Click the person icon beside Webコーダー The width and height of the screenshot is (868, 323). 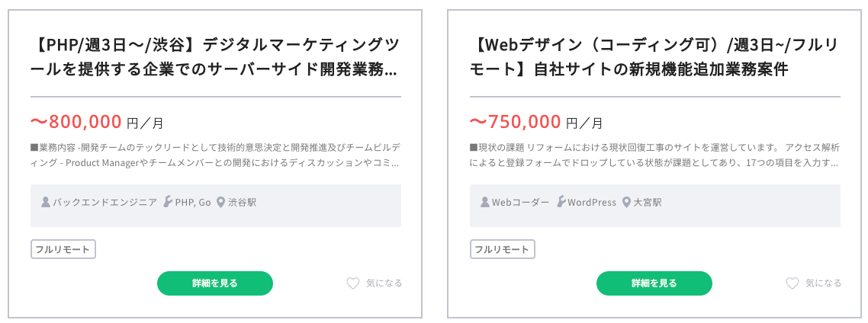click(485, 203)
